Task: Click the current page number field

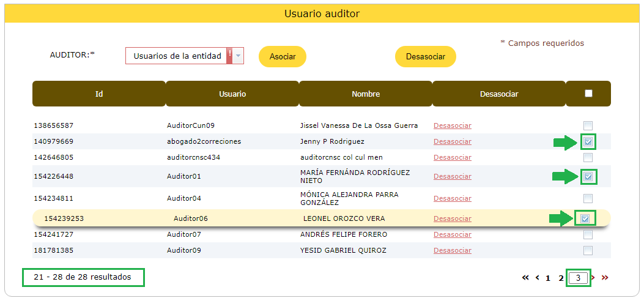Action: pyautogui.click(x=578, y=278)
